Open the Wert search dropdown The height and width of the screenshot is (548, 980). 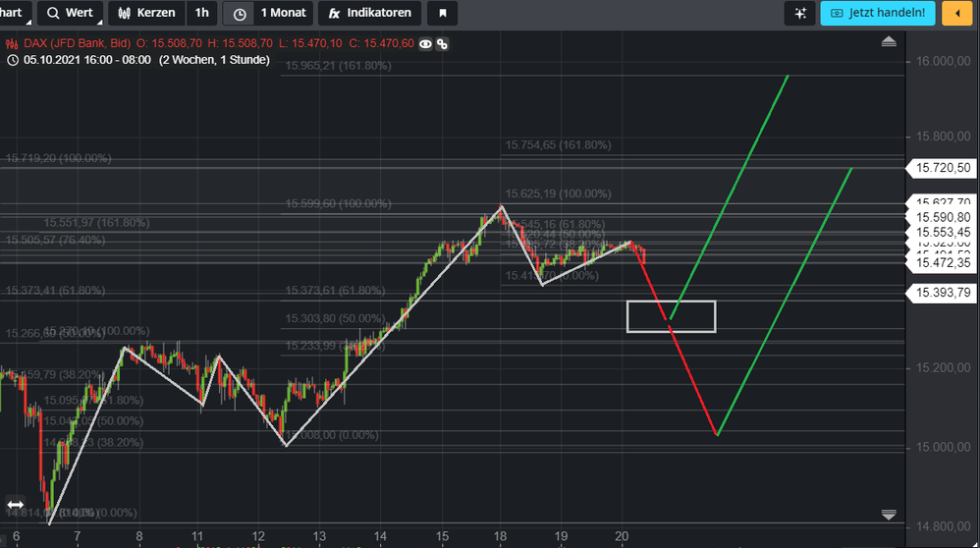click(x=70, y=14)
